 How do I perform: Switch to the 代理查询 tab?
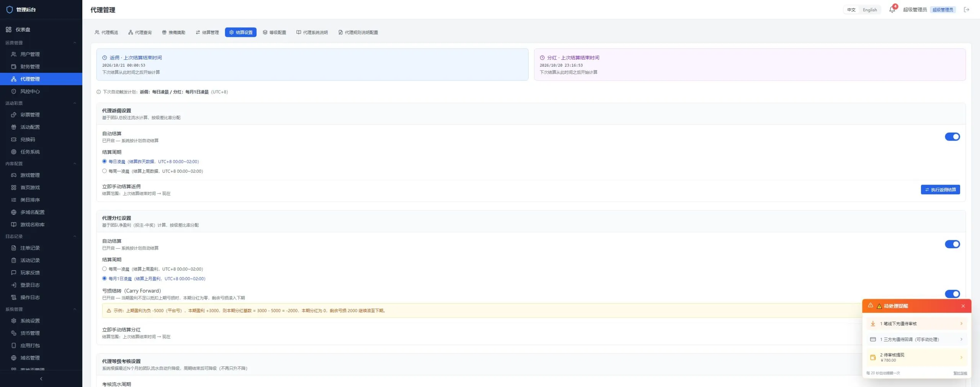140,33
